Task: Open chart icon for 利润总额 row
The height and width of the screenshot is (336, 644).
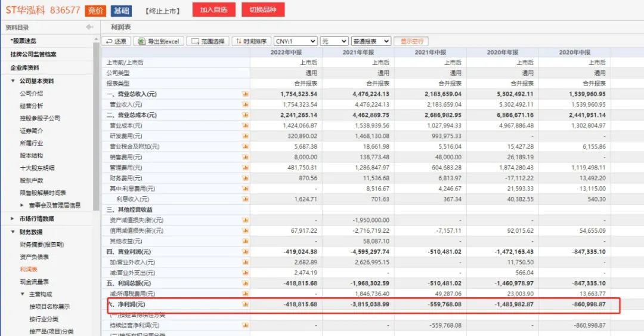Action: pos(245,283)
